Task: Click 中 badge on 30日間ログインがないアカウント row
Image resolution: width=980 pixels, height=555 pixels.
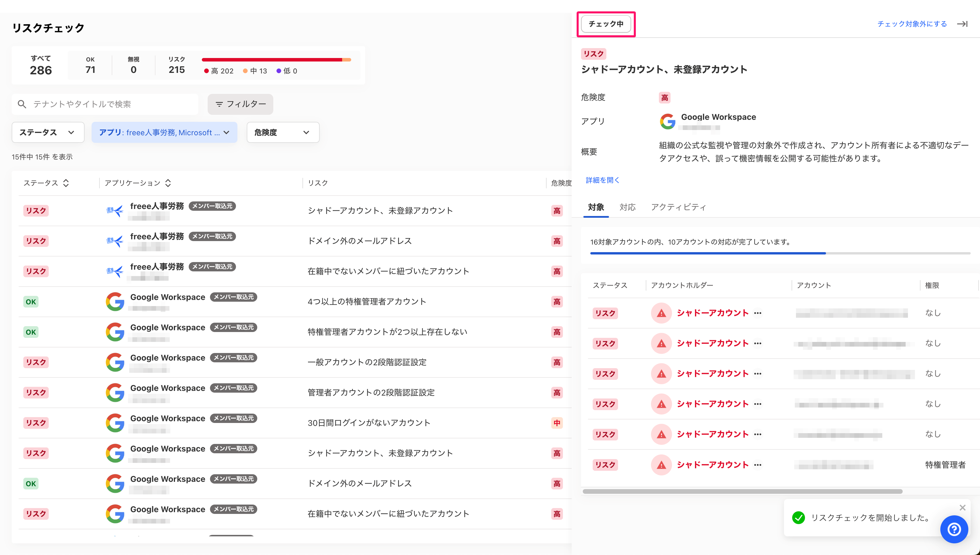Action: pyautogui.click(x=557, y=423)
